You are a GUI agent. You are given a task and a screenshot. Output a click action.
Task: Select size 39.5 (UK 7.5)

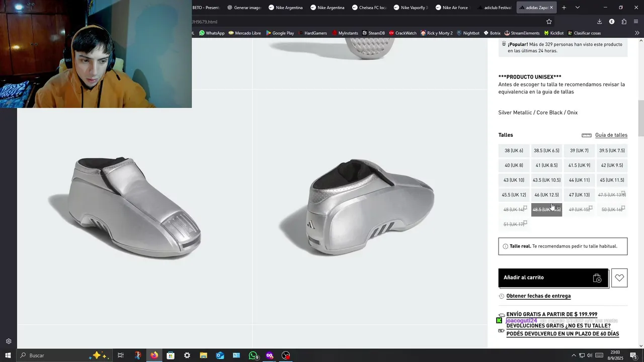612,151
